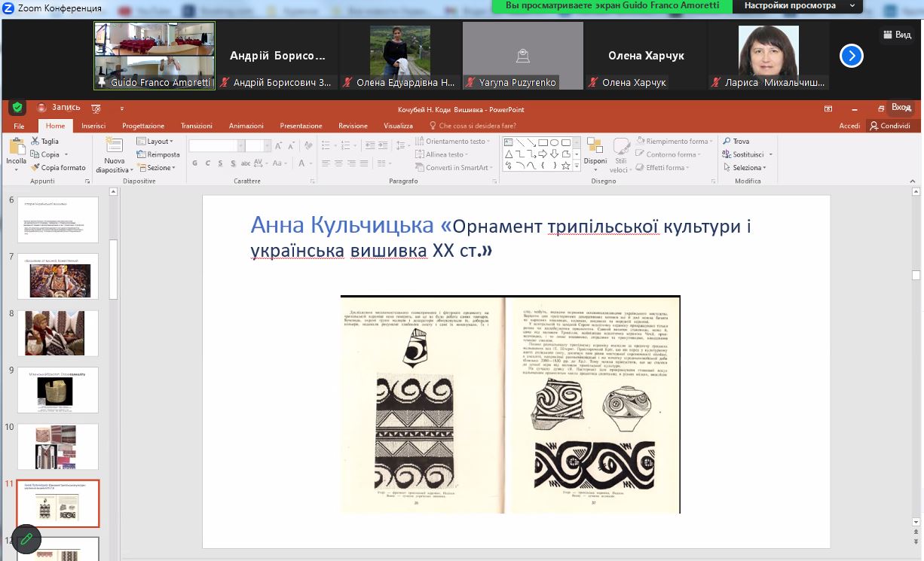Screen dimensions: 924x561
Task: Click the Condividi share button
Action: (x=890, y=126)
